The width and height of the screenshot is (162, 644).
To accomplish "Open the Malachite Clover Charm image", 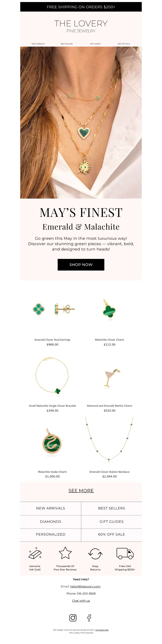I will 109,309.
